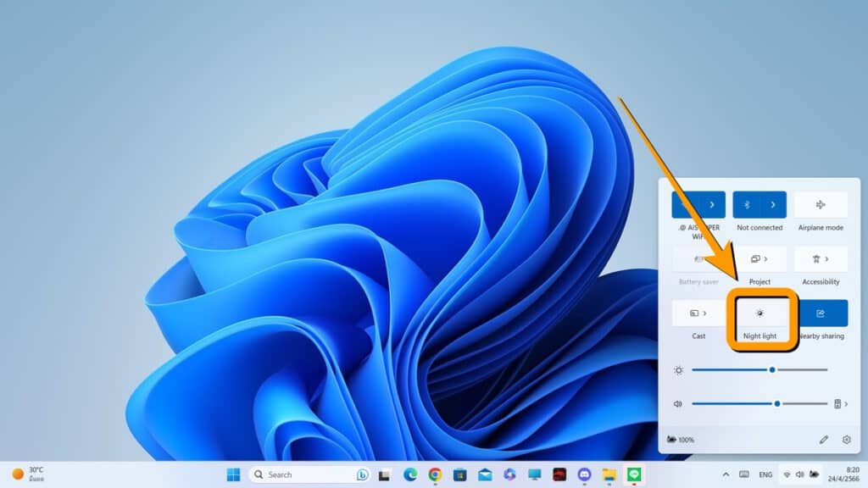Viewport: 868px width, 488px height.
Task: Open battery settings at 100% indicator
Action: [681, 440]
